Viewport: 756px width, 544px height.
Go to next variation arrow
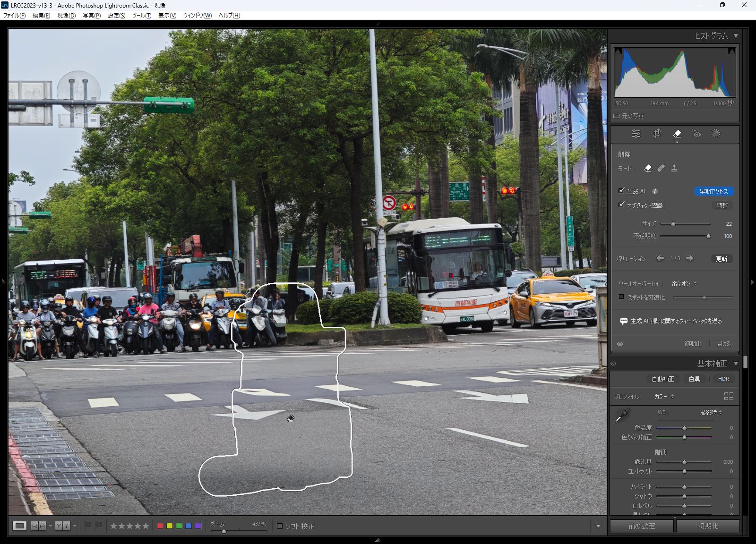(x=690, y=258)
